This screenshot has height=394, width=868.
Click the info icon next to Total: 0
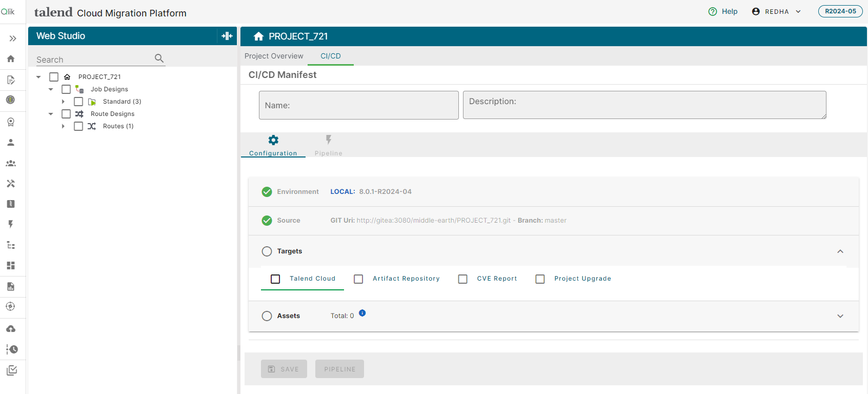pyautogui.click(x=362, y=313)
